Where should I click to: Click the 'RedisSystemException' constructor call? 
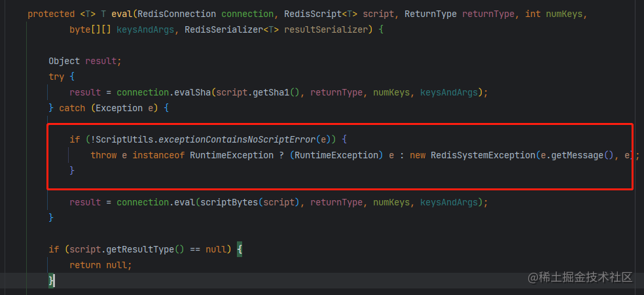[483, 156]
